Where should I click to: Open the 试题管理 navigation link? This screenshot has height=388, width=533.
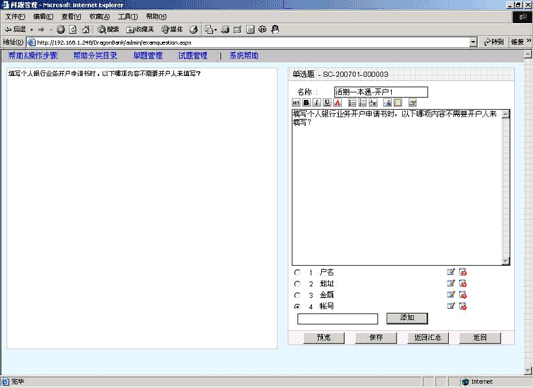193,55
